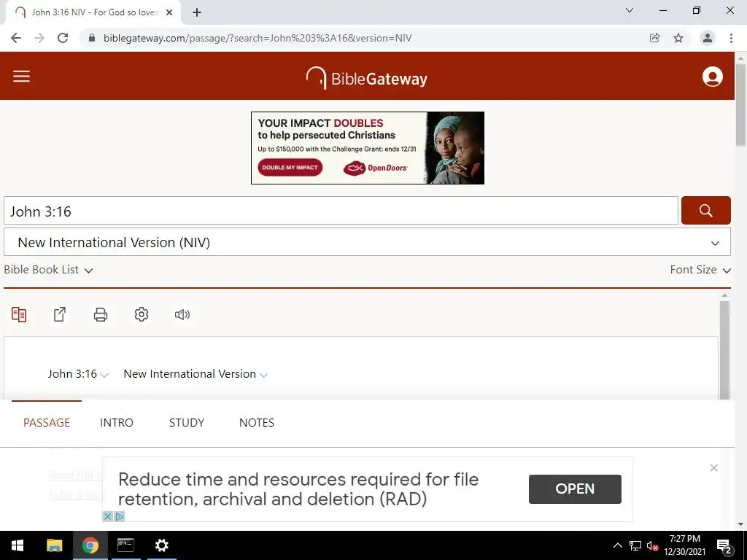747x560 pixels.
Task: Click DOUBLE MY IMPACT ad button
Action: pyautogui.click(x=290, y=167)
